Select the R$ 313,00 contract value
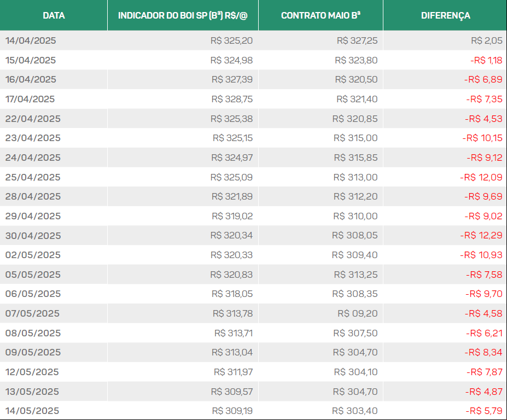The width and height of the screenshot is (507, 420). coord(356,178)
